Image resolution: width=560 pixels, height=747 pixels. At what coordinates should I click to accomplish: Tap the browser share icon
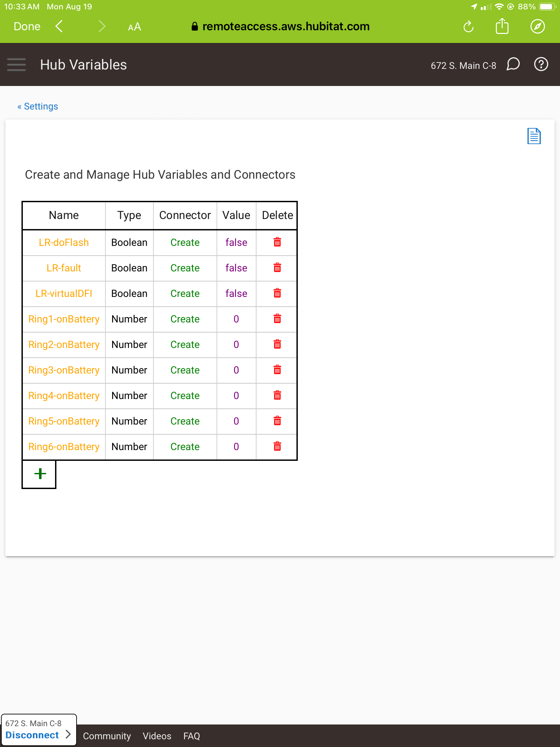502,26
